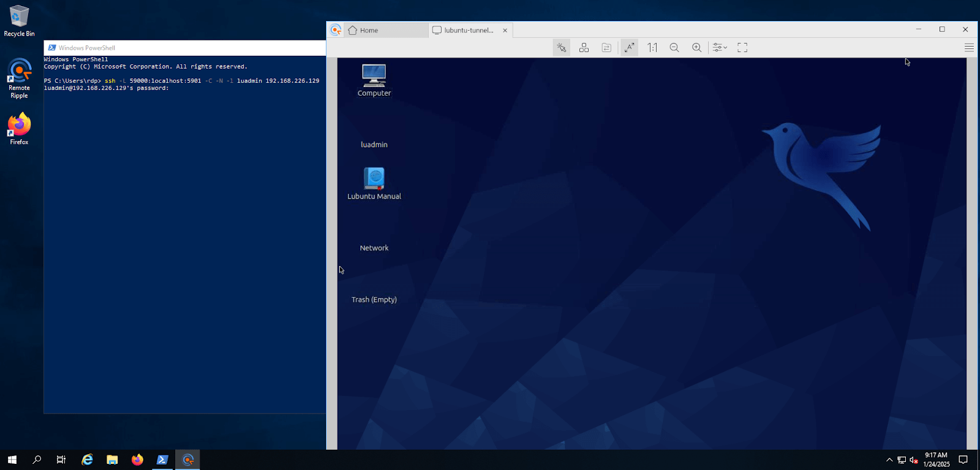Screen dimensions: 980x470
Task: Open Computer icon on Lubuntu desktop
Action: point(374,76)
